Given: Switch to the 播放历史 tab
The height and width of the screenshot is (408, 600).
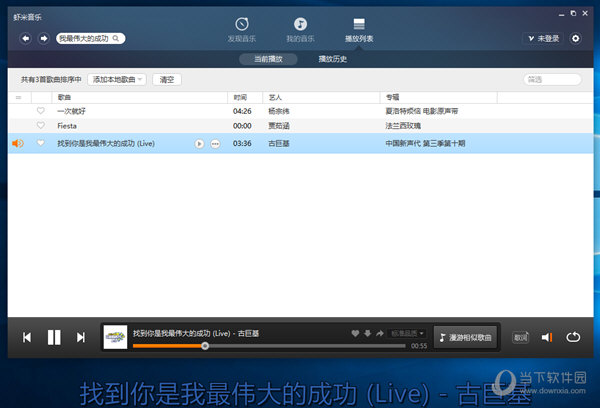Looking at the screenshot, I should [333, 59].
